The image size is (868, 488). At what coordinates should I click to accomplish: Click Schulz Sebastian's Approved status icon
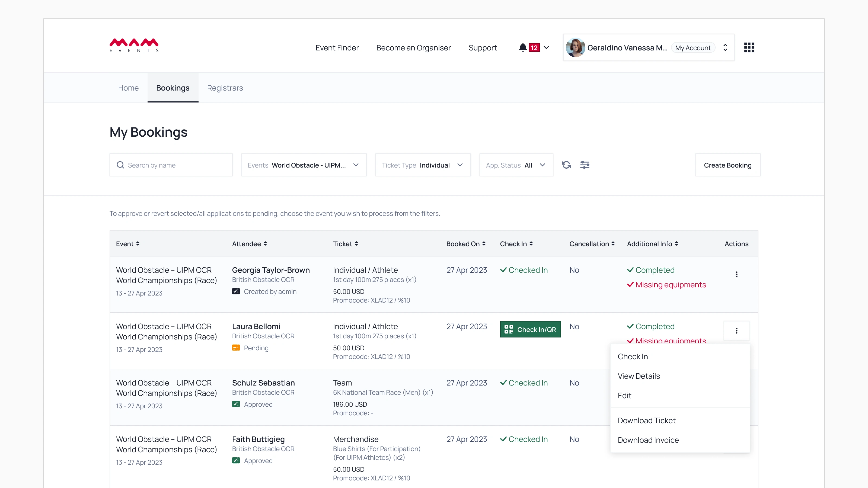pyautogui.click(x=236, y=404)
